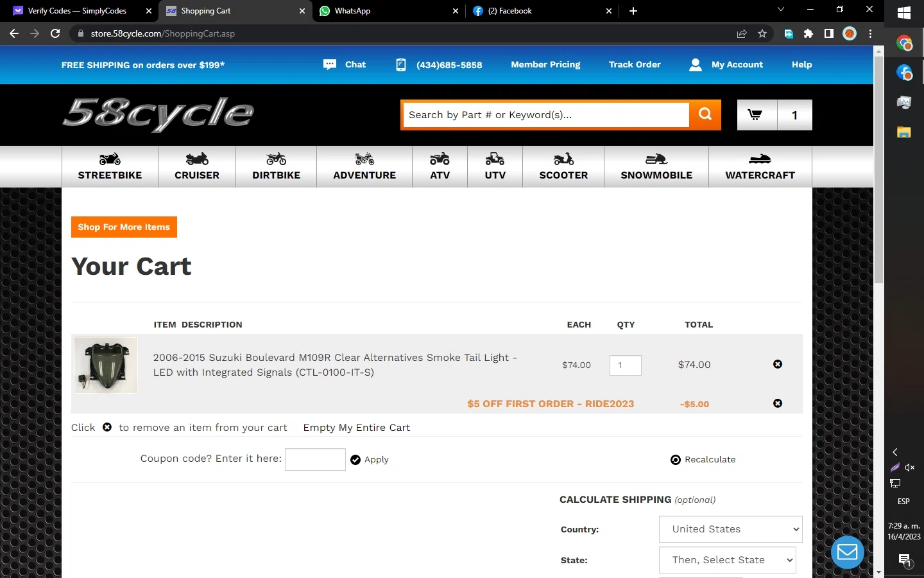
Task: Click the volume muted tray icon
Action: coord(910,468)
